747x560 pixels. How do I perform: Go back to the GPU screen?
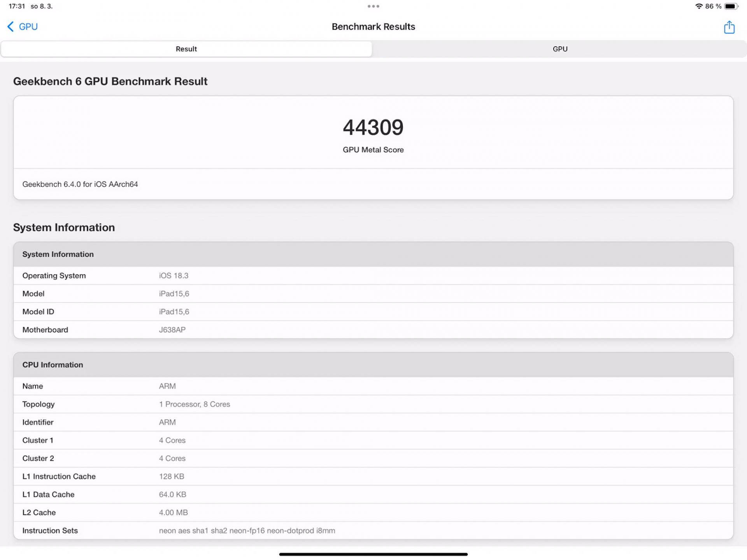[23, 27]
